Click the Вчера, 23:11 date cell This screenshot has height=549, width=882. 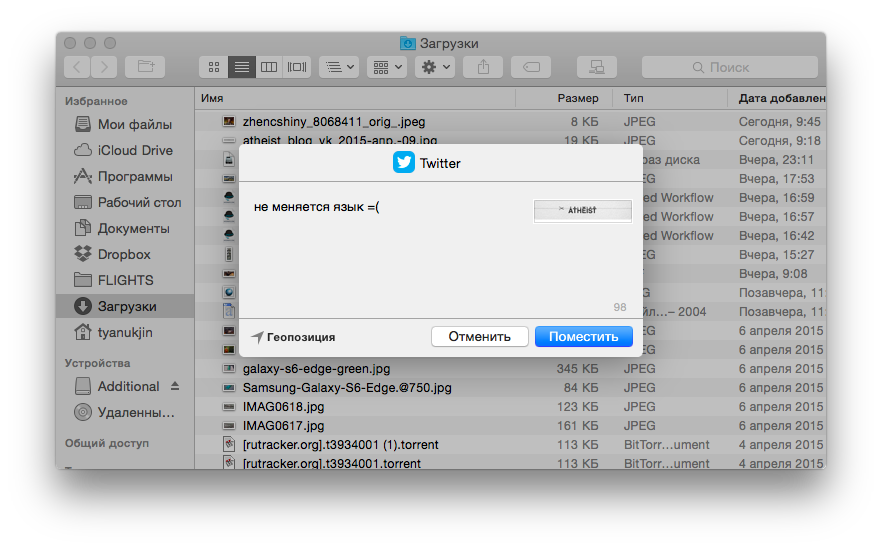pos(776,160)
